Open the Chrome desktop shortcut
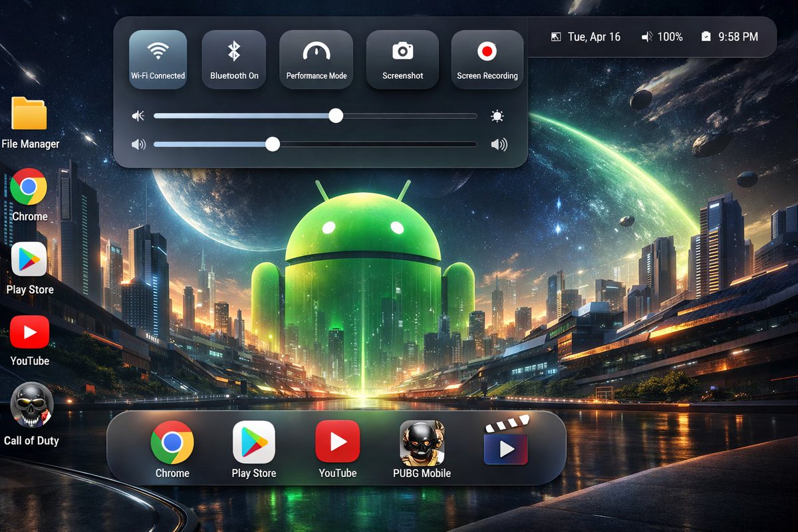 click(x=29, y=195)
